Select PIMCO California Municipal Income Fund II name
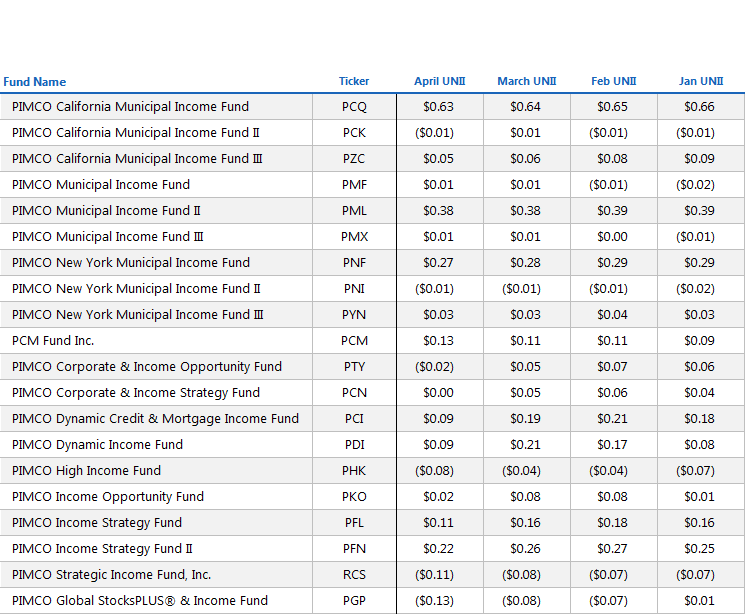This screenshot has height=615, width=746. click(x=136, y=133)
